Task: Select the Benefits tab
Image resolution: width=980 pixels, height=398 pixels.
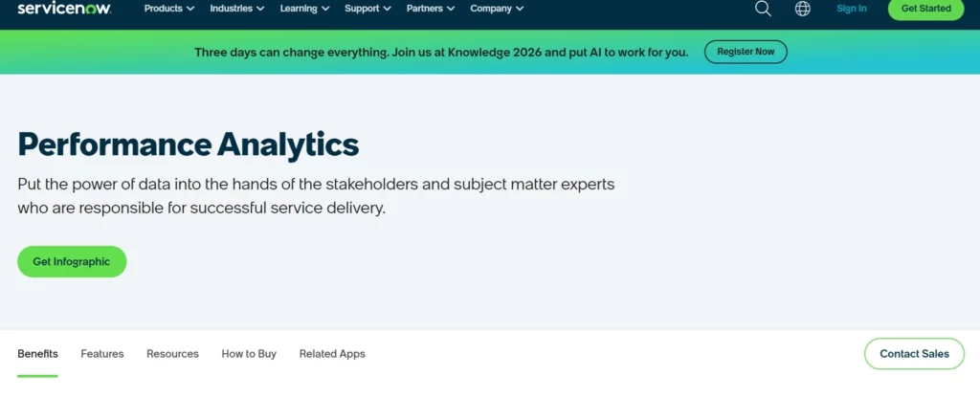Action: pos(37,354)
